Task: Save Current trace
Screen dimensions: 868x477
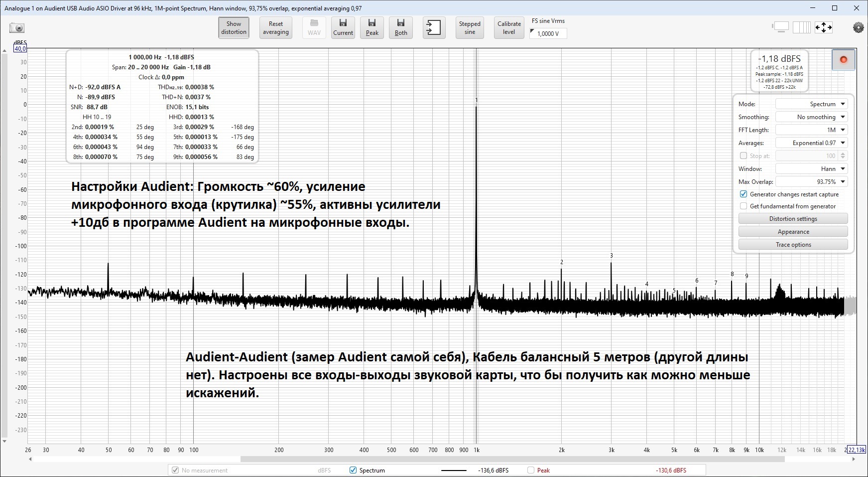Action: 343,28
